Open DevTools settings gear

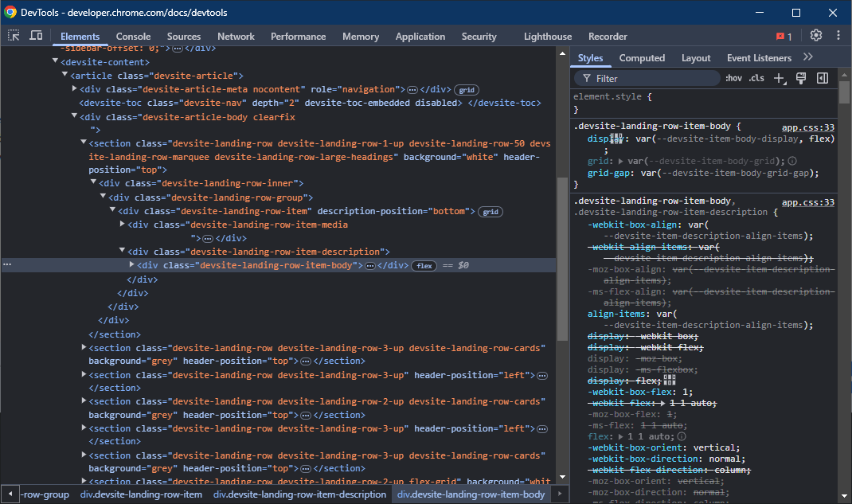(x=814, y=36)
